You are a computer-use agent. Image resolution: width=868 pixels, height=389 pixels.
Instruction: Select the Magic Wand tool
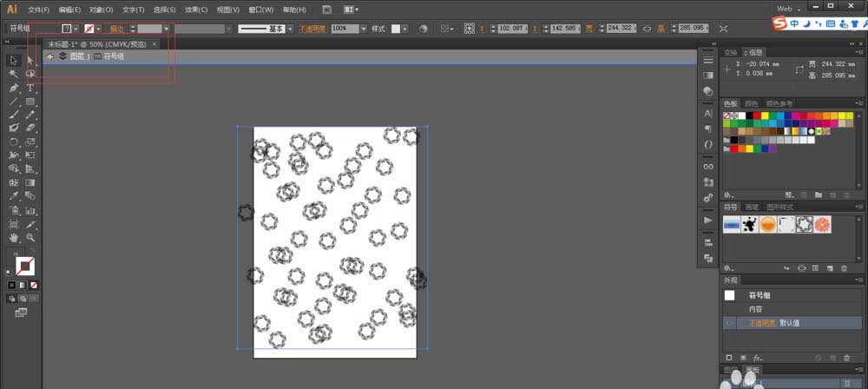tap(14, 74)
